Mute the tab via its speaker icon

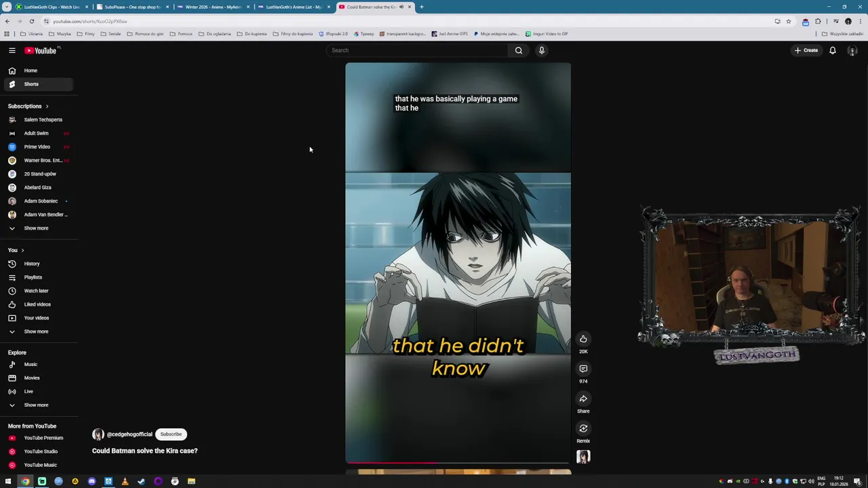[x=401, y=7]
